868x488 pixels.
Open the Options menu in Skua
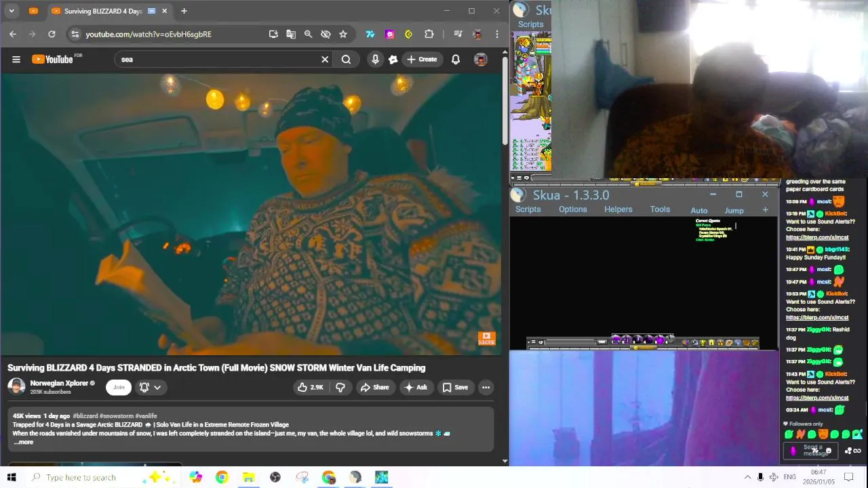[573, 209]
